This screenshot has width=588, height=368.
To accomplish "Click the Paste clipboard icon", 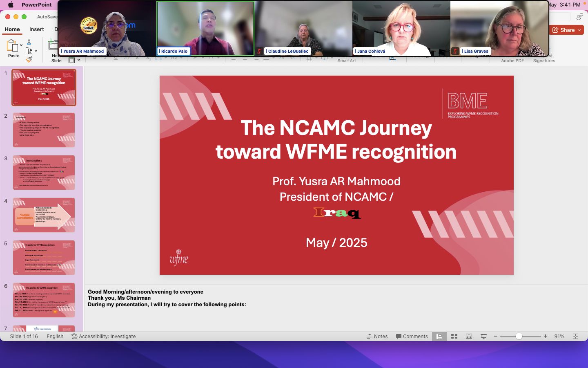I will pos(12,45).
